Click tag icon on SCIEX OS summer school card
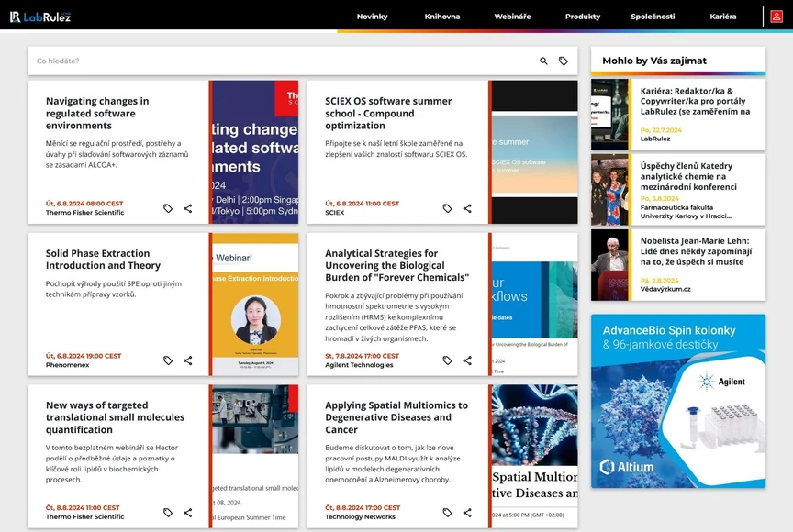The width and height of the screenshot is (793, 532). coord(447,208)
